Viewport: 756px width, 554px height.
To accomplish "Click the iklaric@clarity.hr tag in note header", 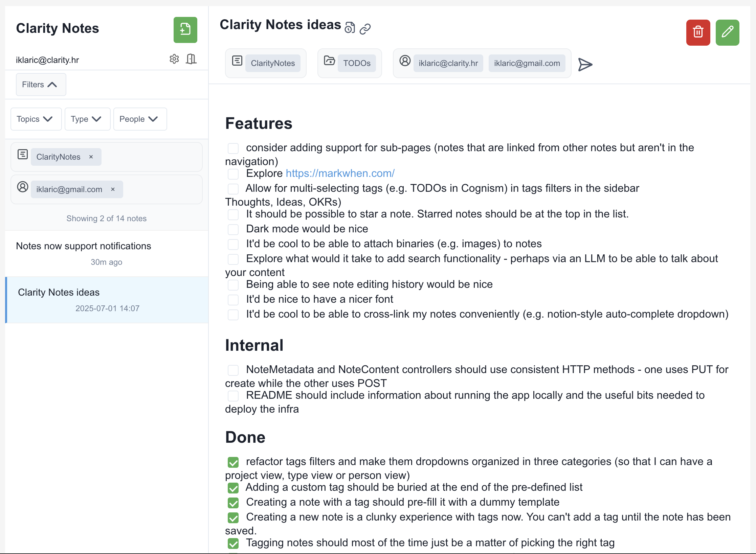I will 448,63.
